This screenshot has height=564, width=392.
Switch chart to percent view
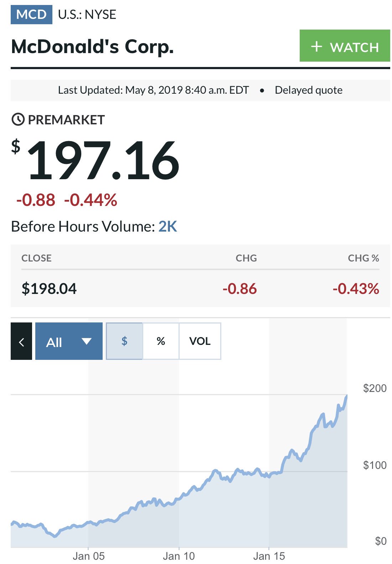click(x=161, y=341)
